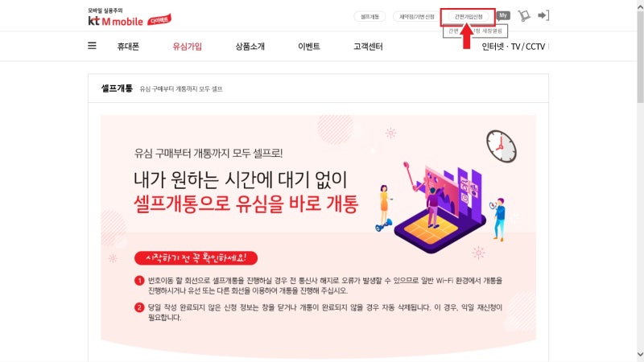Open the shopping cart icon
Image resolution: width=644 pixels, height=362 pixels.
tap(524, 15)
